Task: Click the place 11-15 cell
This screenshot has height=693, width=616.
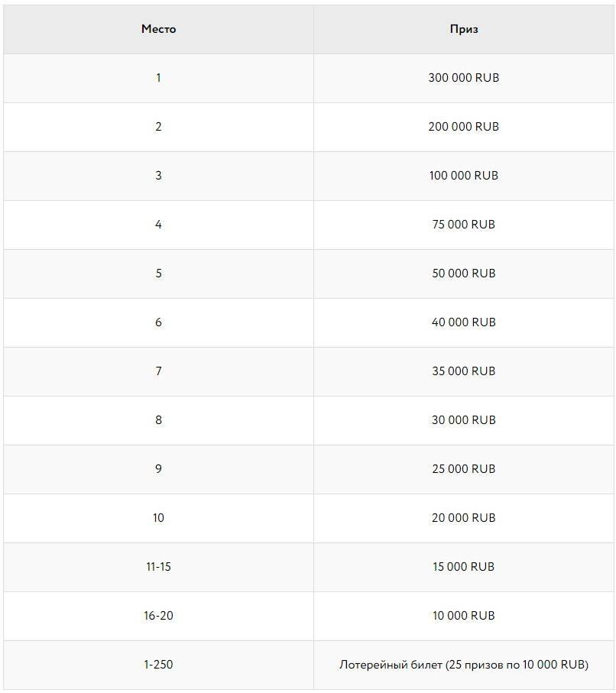Action: click(158, 567)
